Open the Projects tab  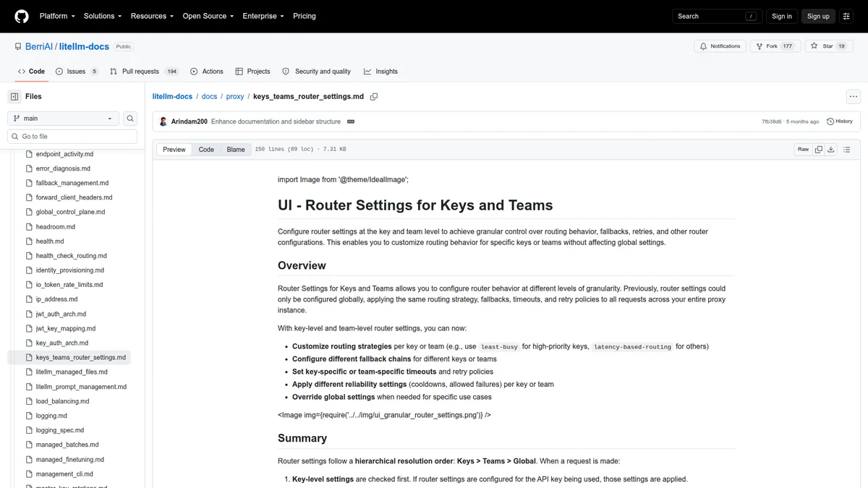(x=252, y=72)
